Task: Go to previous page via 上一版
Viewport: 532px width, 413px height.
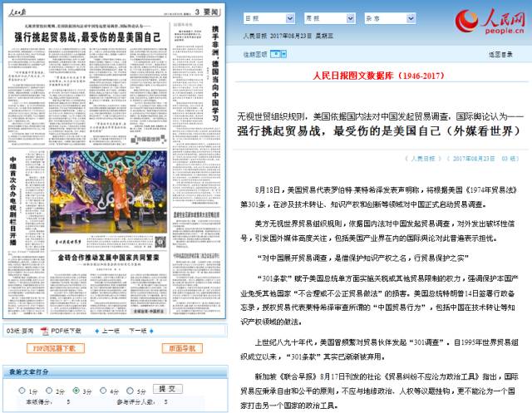Action: [x=111, y=331]
